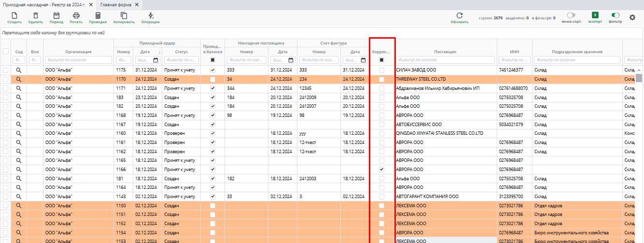Open date picker in Приходный ордер Дата filter
The image size is (644, 243).
(156, 60)
